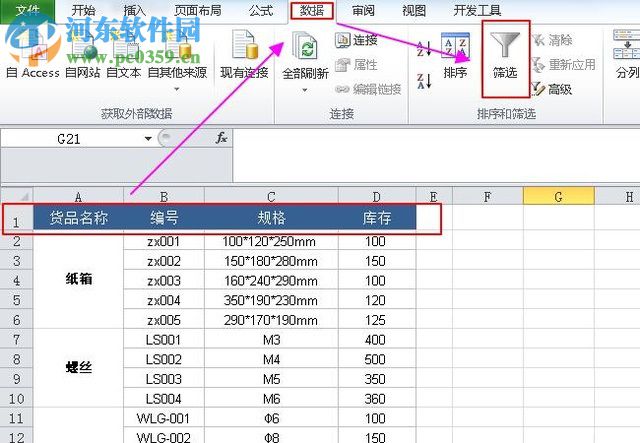The image size is (640, 443).
Task: Import data 自网站
Action: click(x=83, y=55)
